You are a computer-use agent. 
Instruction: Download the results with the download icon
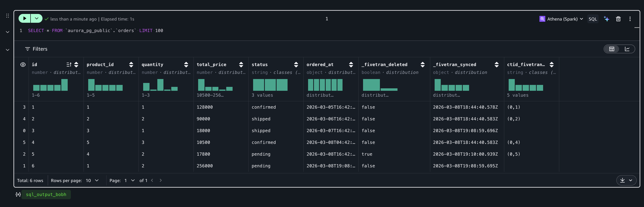coord(622,180)
